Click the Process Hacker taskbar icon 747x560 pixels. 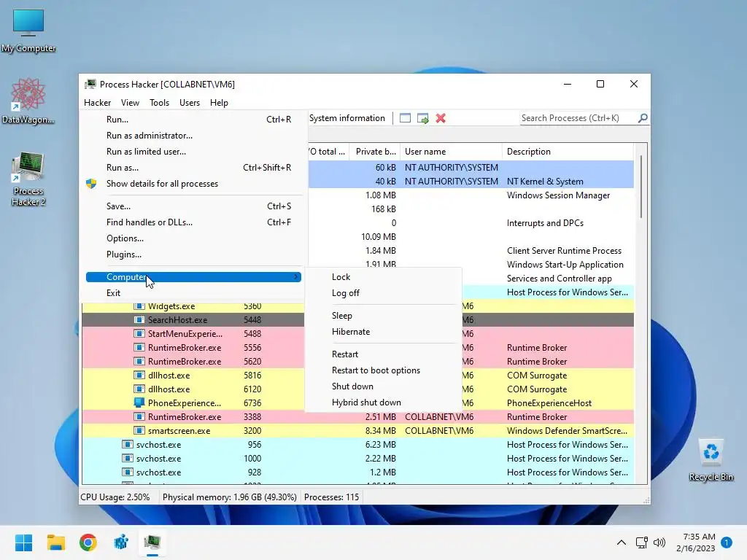pyautogui.click(x=152, y=542)
